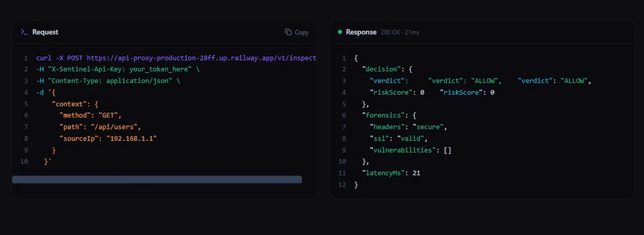
Task: Click the copy icon beside the Copy label
Action: point(288,32)
